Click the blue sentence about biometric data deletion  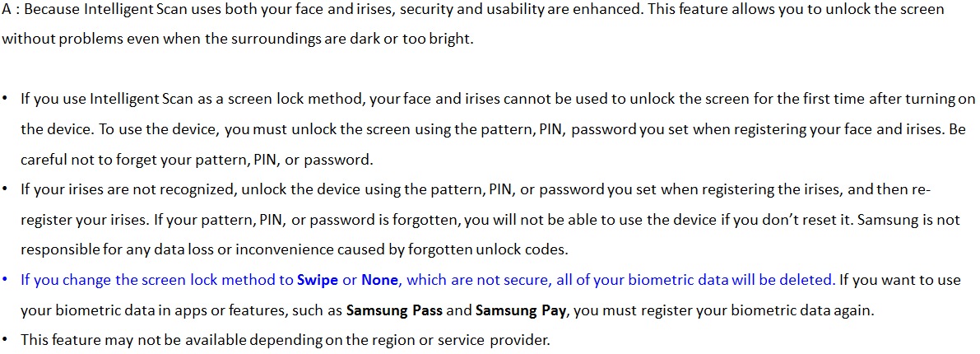coord(428,280)
